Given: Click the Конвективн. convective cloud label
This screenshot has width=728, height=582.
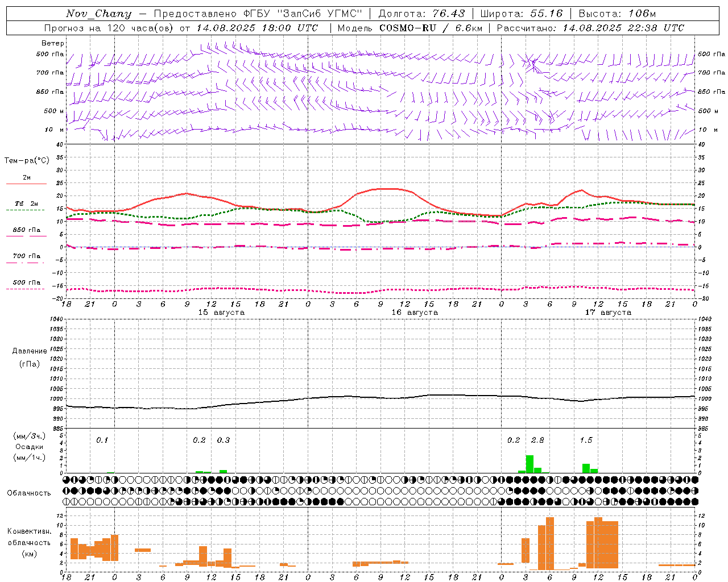Looking at the screenshot, I should click(29, 531).
